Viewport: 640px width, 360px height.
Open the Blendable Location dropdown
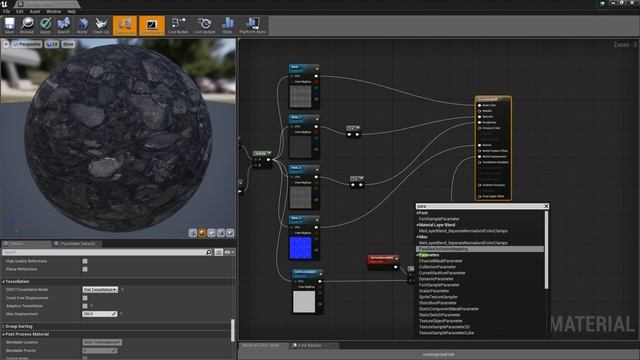pyautogui.click(x=102, y=342)
